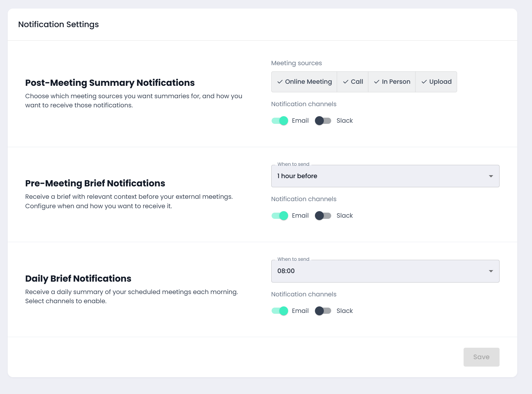Click the arrow on Daily Brief When to send
This screenshot has width=532, height=394.
tap(491, 271)
